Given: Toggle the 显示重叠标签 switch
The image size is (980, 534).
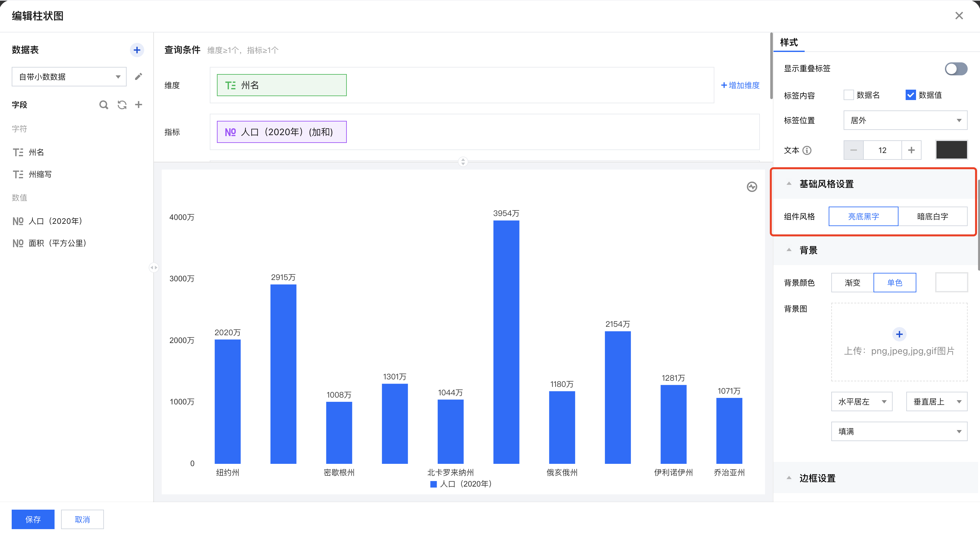Looking at the screenshot, I should pos(956,69).
